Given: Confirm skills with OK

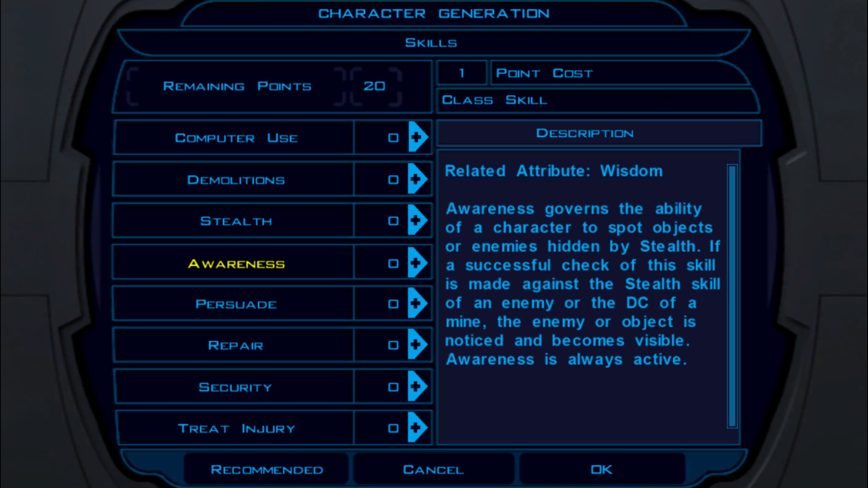Looking at the screenshot, I should click(x=601, y=469).
